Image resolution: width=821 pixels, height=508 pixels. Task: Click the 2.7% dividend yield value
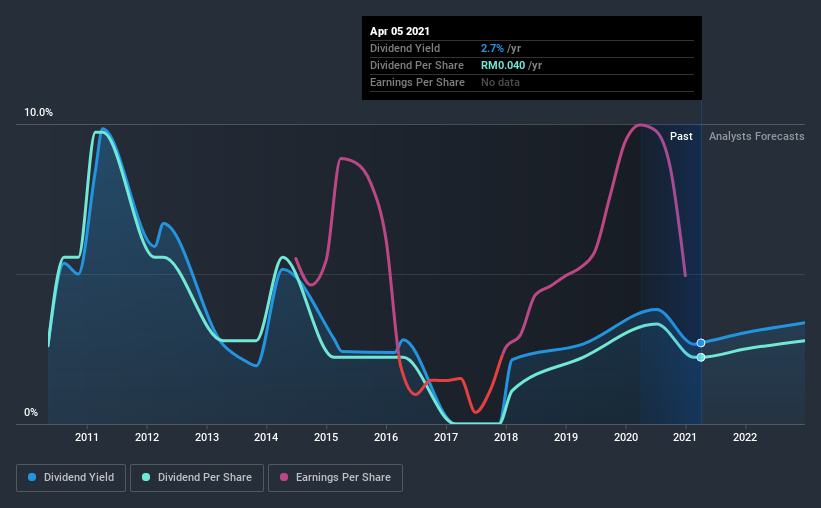click(492, 48)
